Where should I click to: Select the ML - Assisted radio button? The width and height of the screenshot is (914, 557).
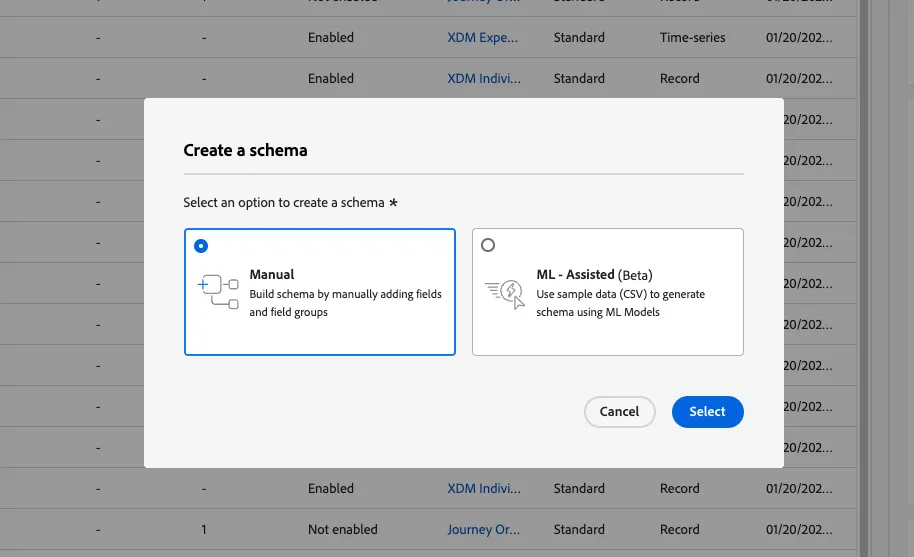pyautogui.click(x=488, y=245)
